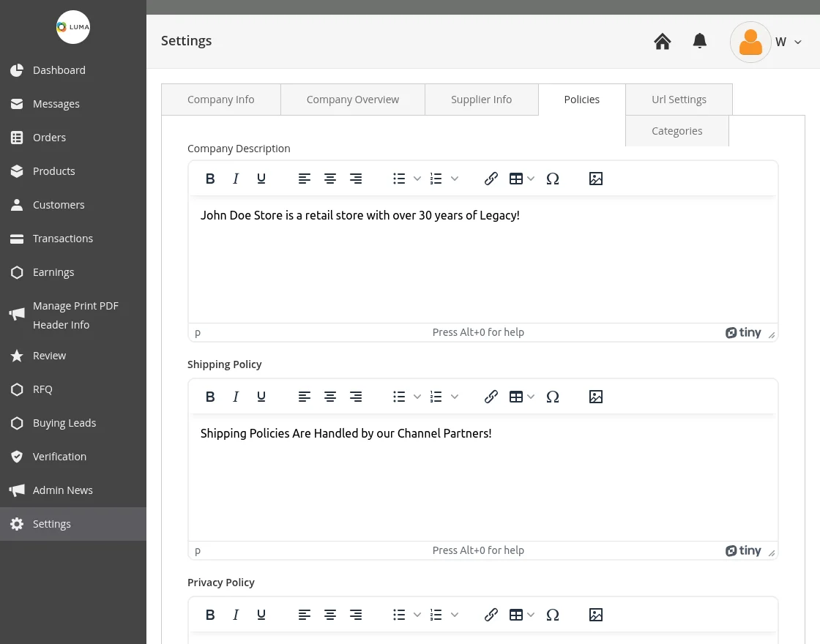Expand bullet list styles in Company Description
The width and height of the screenshot is (820, 644).
click(x=417, y=179)
